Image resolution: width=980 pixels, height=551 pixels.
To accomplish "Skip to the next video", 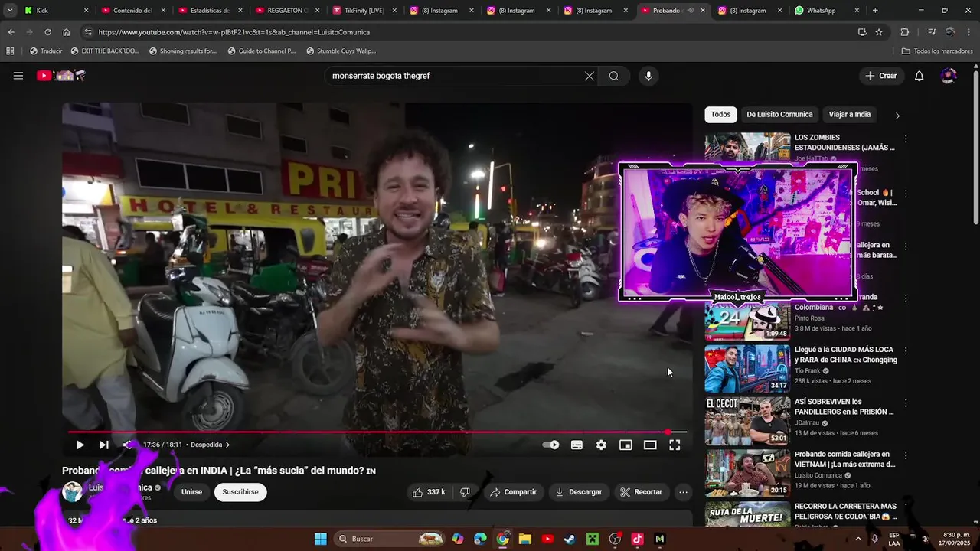I will [104, 445].
